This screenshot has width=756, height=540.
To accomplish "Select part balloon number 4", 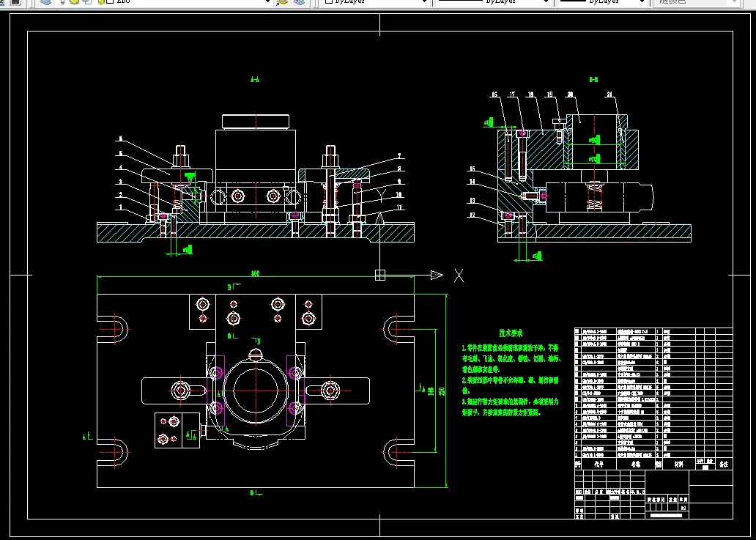I will click(x=121, y=168).
